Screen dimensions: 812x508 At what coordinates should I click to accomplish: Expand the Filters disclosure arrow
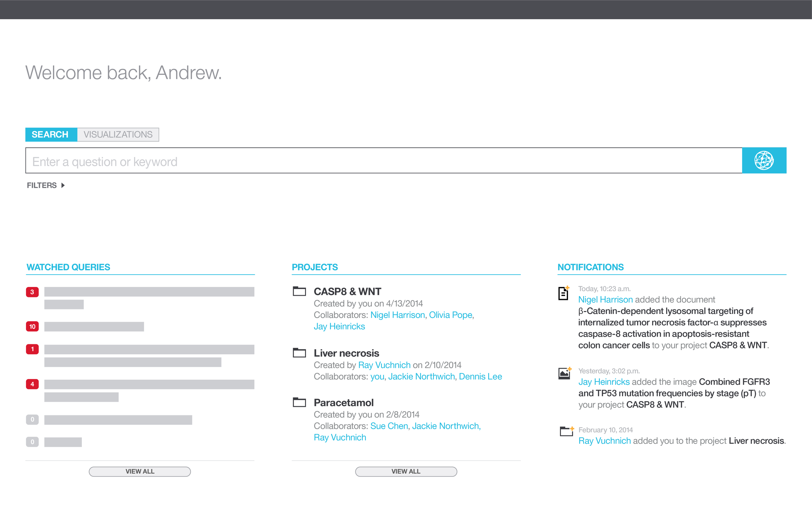[63, 185]
